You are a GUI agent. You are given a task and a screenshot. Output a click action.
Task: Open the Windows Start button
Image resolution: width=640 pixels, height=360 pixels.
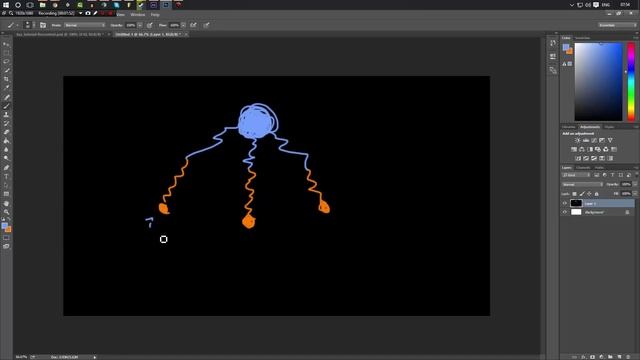[x=6, y=5]
